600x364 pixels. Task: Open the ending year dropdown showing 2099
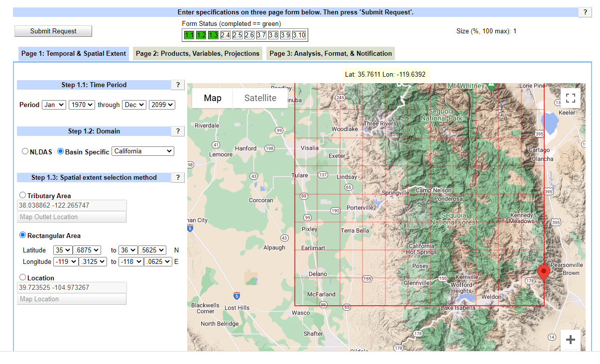point(162,105)
